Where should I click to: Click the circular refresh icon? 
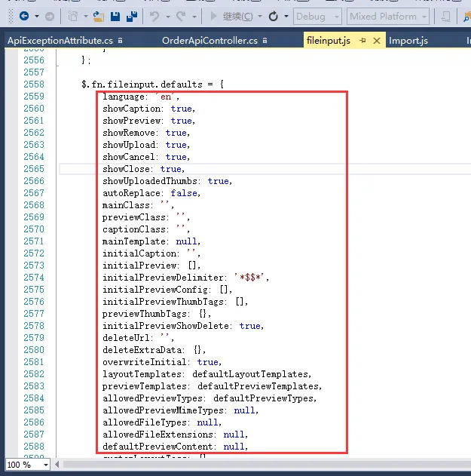[x=274, y=16]
